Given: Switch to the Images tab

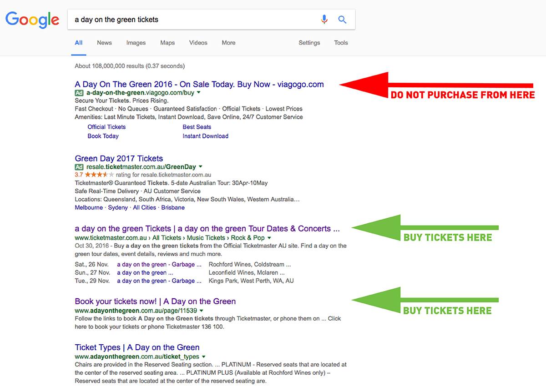Looking at the screenshot, I should 136,43.
